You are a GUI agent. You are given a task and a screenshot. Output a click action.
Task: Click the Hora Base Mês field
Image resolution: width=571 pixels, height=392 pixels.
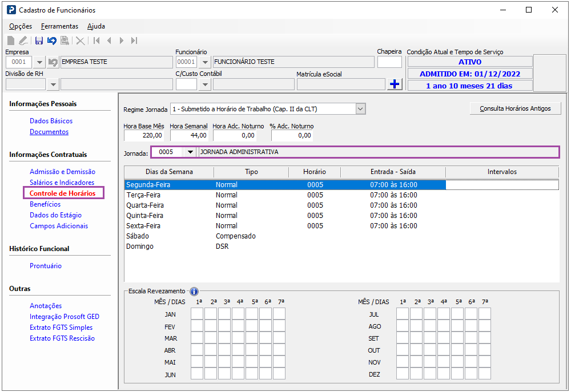[x=144, y=136]
